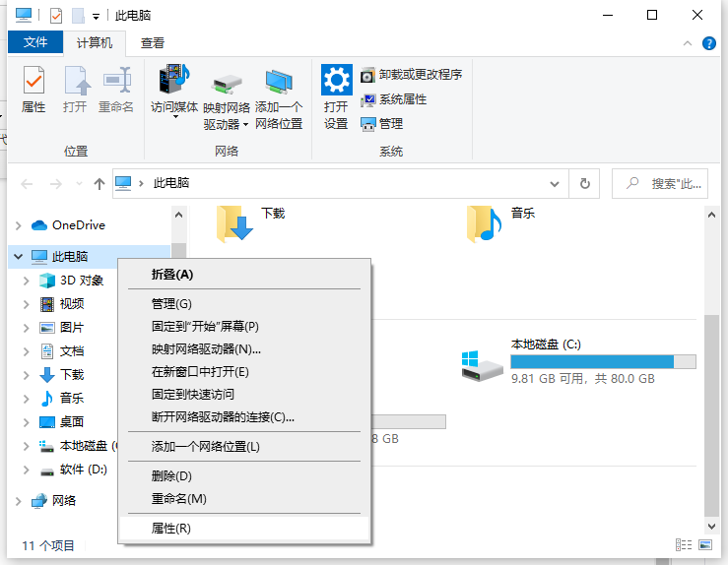Expand the Videos (视频) tree node

[26, 304]
